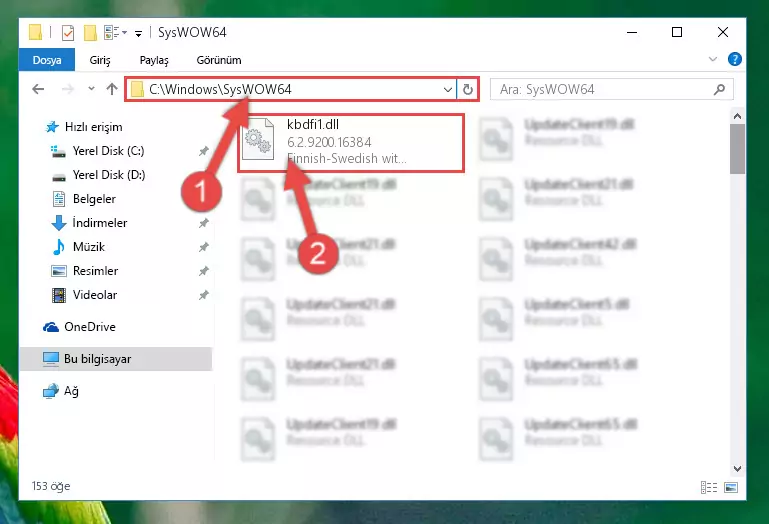Click the vertical scrollbar thumb
769x524 pixels.
click(x=737, y=149)
